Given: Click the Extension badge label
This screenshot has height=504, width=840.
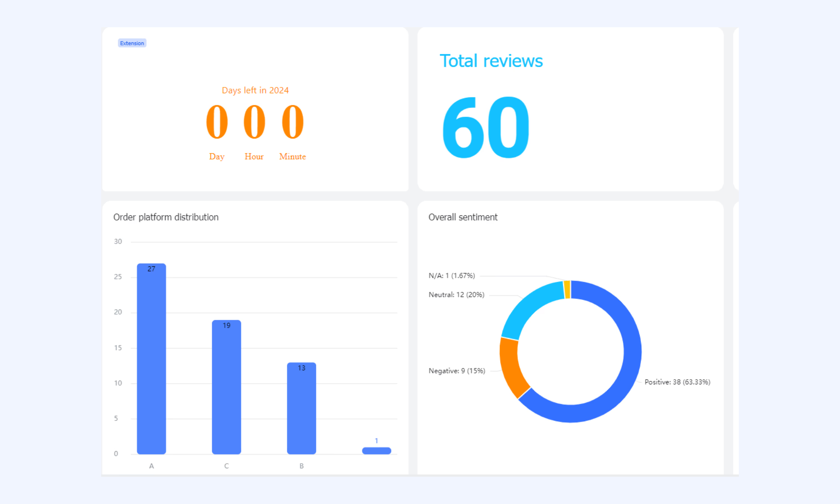Looking at the screenshot, I should (132, 43).
